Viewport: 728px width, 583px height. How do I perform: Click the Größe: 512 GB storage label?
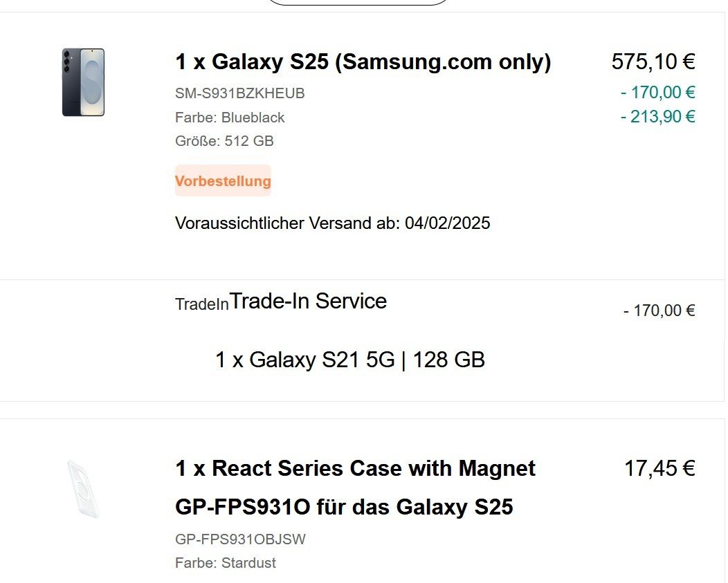click(224, 141)
